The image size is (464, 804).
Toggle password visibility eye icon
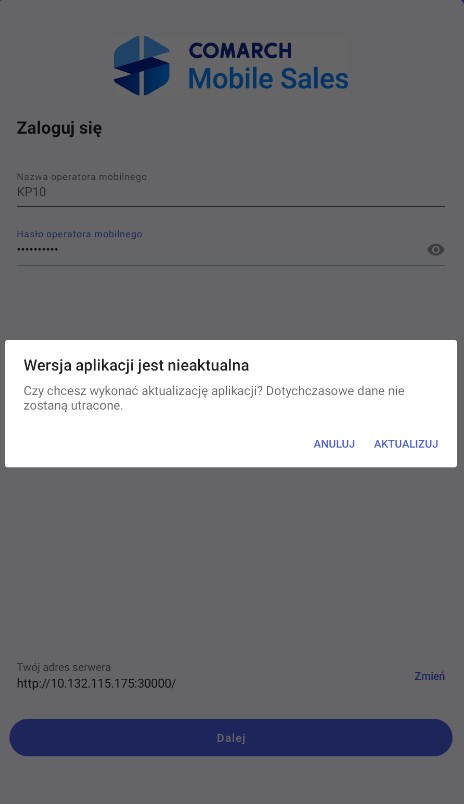pos(436,250)
